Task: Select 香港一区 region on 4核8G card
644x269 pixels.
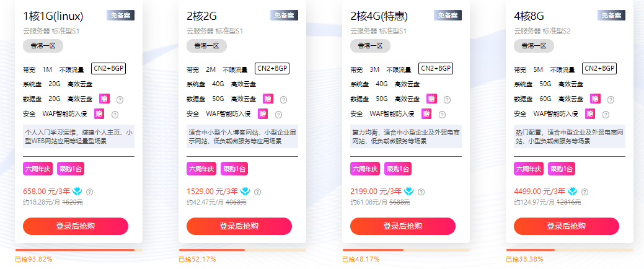Action: [x=534, y=46]
